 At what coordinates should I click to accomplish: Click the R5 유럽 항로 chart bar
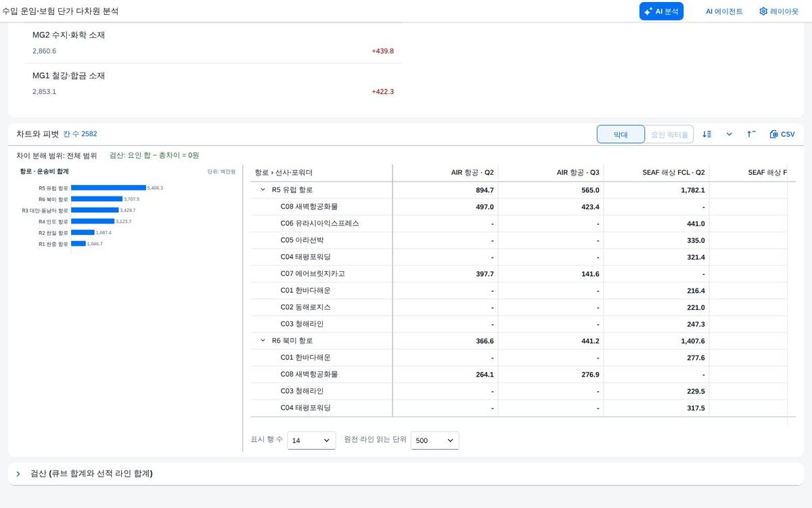[x=108, y=188]
